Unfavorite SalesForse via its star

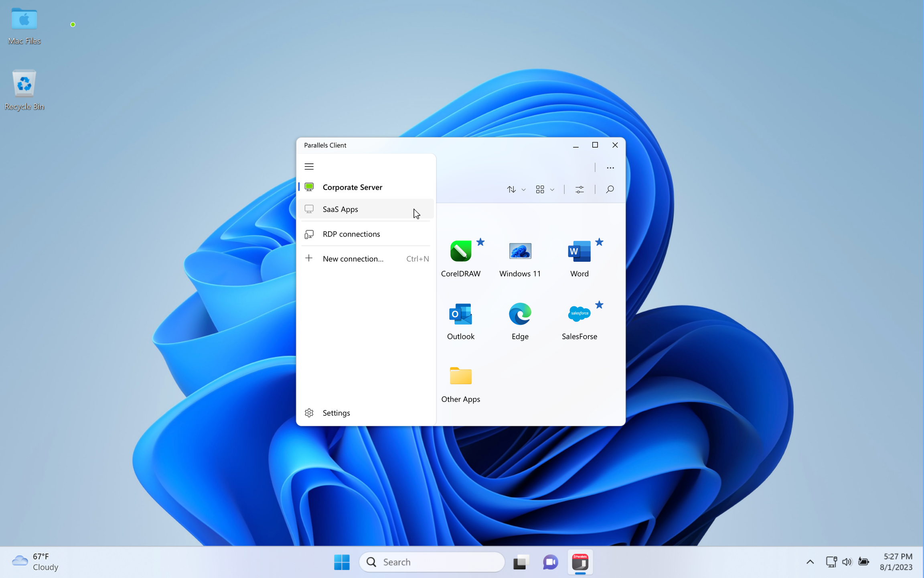click(x=599, y=305)
